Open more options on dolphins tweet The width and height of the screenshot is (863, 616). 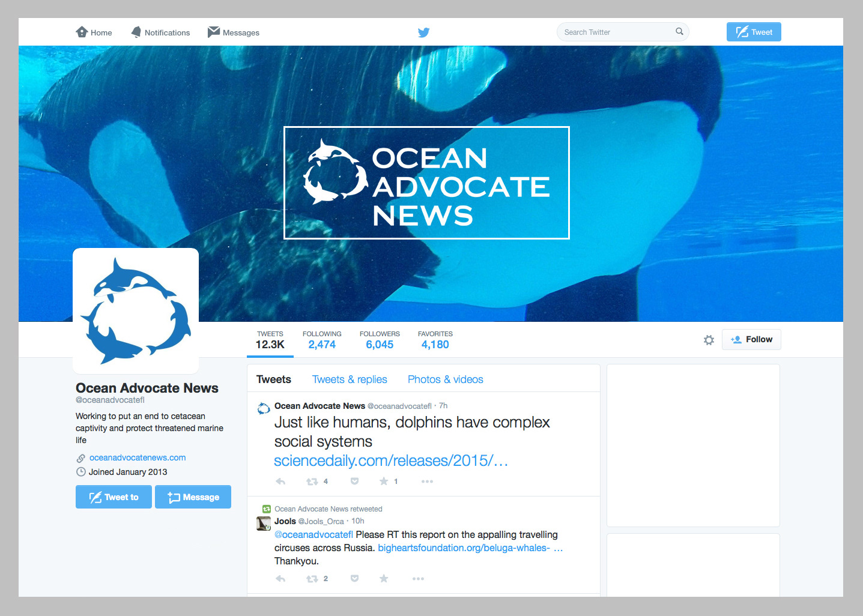(427, 482)
